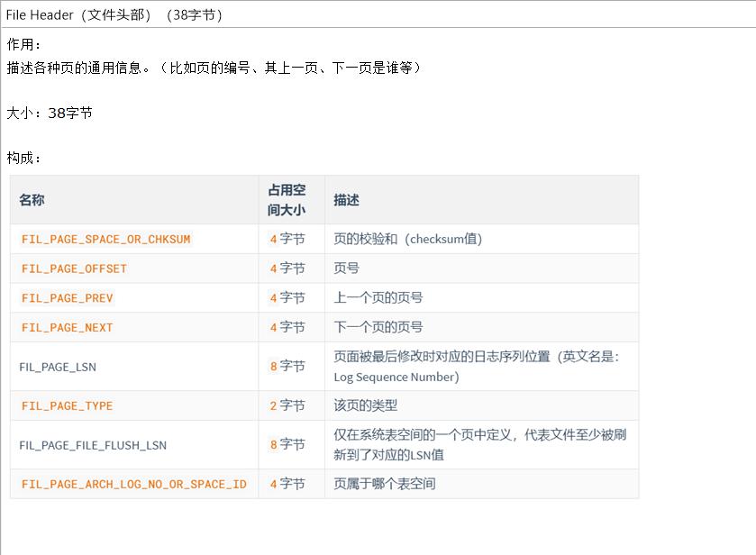Select the FIL_PAGE_ARCH_LOG_NO_OR_SPACE_ID code label
Screen dimensions: 756x555
pos(133,485)
